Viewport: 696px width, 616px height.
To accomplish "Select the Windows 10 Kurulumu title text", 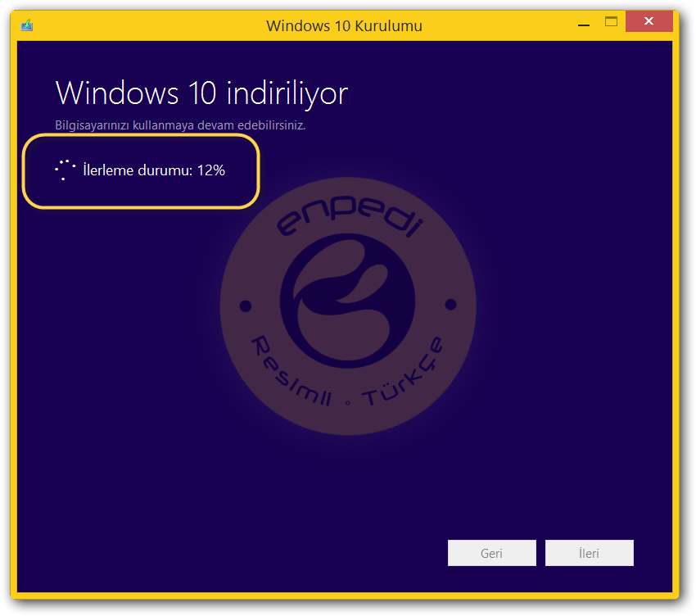I will pyautogui.click(x=344, y=25).
